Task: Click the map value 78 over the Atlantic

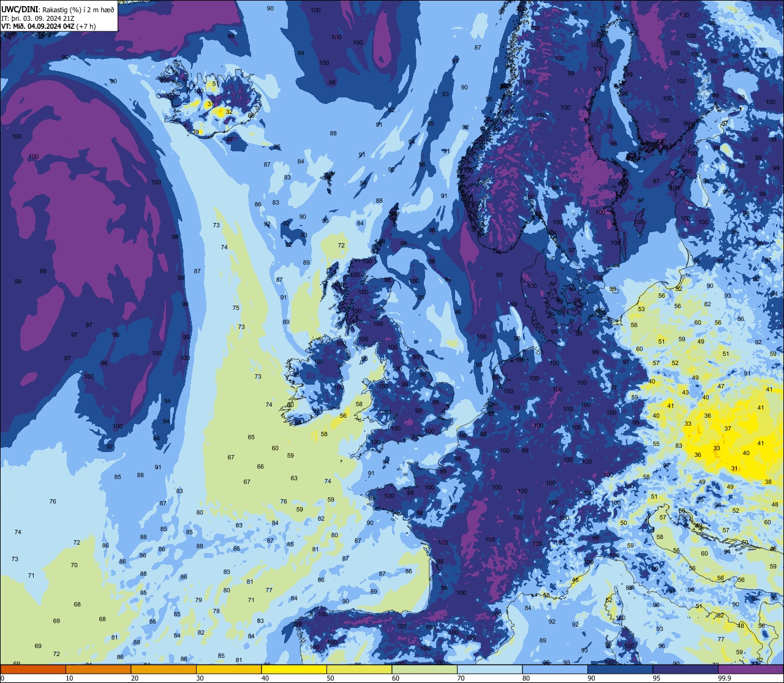Action: 216,611
